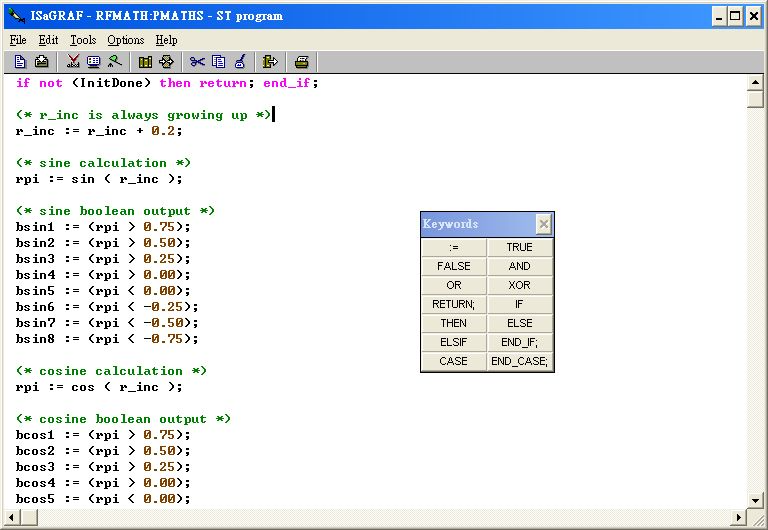Click the verify program icon with red check
768x530 pixels.
73,62
